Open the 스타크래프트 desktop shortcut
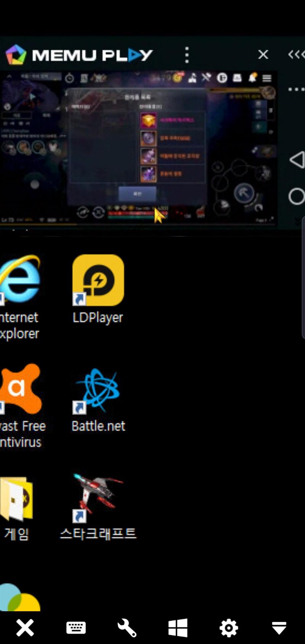The height and width of the screenshot is (644, 305). point(98,507)
